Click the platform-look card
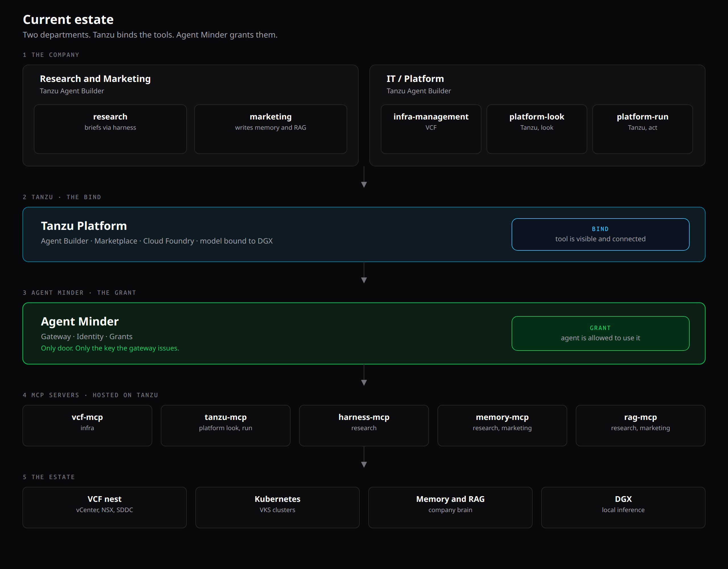The image size is (728, 569). click(x=537, y=129)
